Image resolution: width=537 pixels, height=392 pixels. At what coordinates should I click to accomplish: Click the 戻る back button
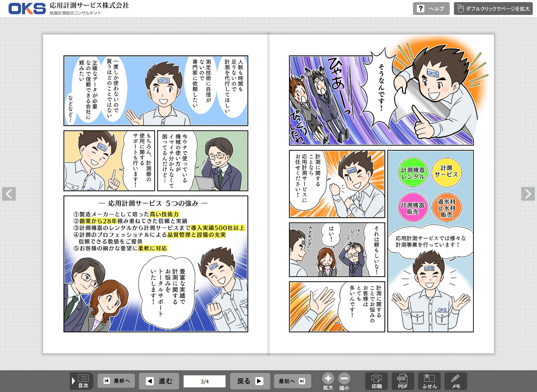click(250, 381)
